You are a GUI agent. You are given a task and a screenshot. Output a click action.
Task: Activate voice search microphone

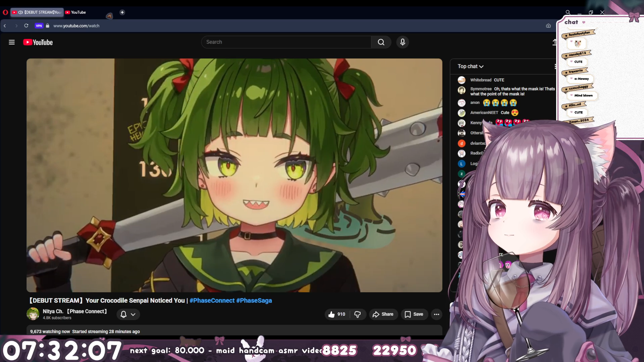(402, 42)
